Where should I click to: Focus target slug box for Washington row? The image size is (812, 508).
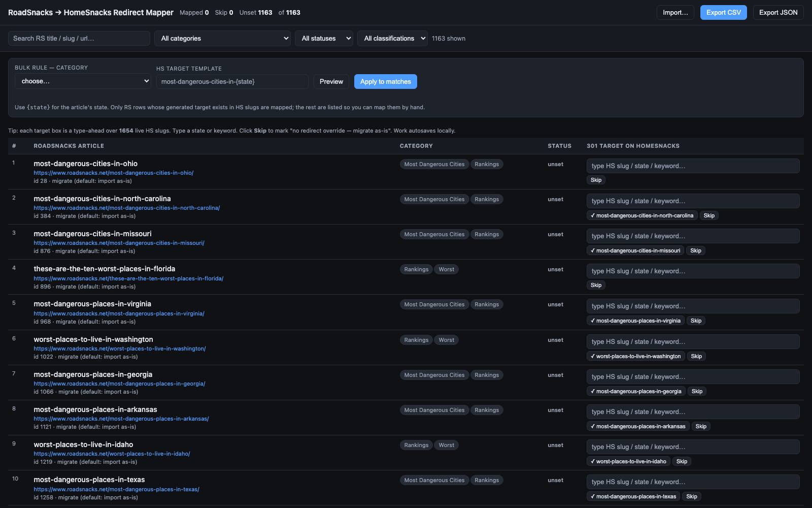click(x=693, y=342)
